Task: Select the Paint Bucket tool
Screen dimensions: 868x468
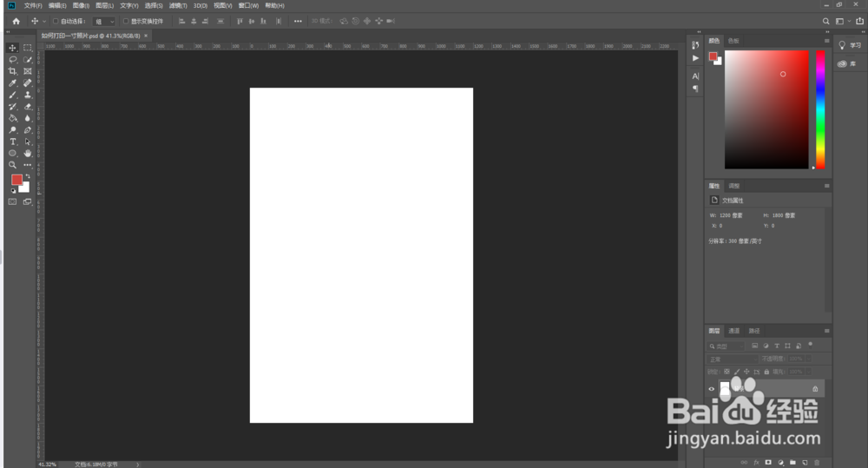Action: click(x=12, y=118)
